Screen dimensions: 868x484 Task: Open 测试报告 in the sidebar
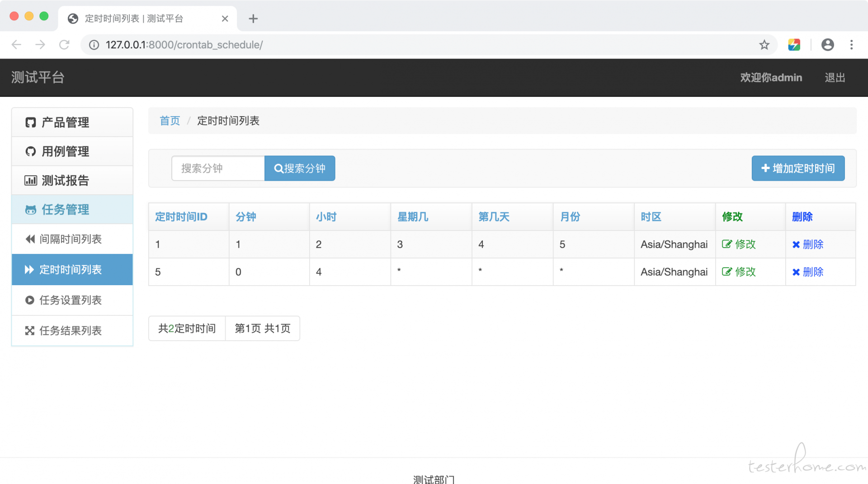(x=72, y=180)
